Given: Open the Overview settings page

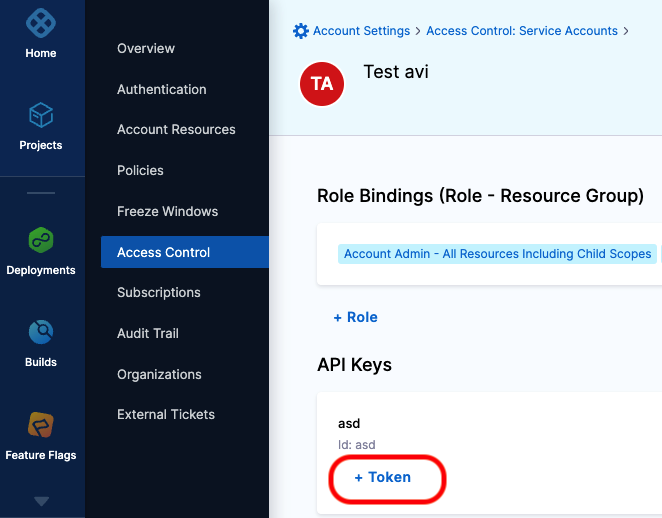Looking at the screenshot, I should [x=146, y=48].
